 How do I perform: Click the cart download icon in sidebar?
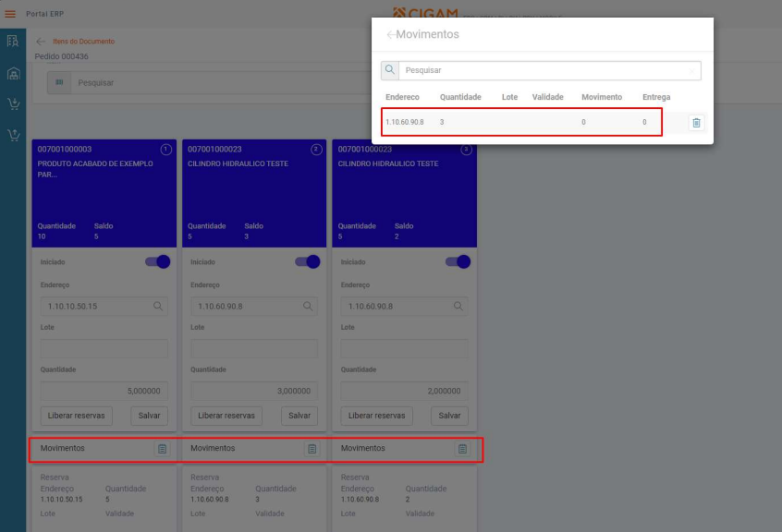[14, 103]
